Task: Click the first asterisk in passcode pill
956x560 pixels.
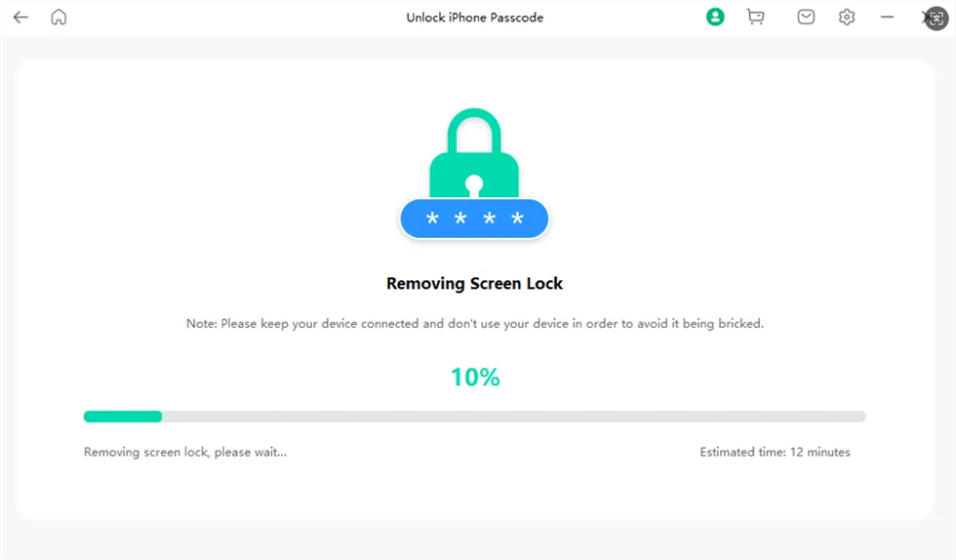Action: (432, 220)
